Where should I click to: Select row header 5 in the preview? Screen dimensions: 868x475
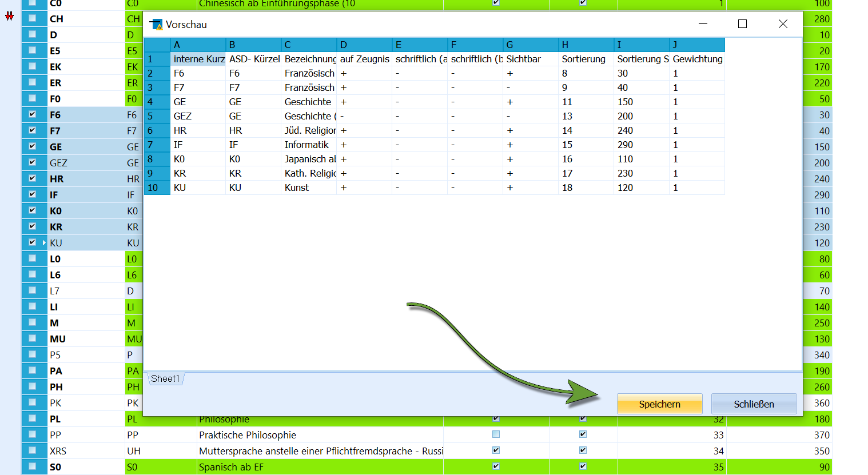pos(157,116)
